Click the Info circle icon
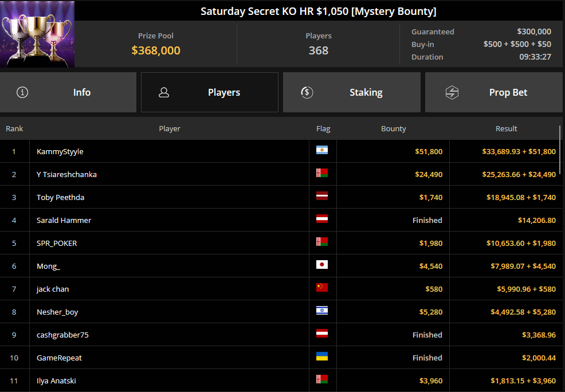The height and width of the screenshot is (392, 565). point(22,92)
